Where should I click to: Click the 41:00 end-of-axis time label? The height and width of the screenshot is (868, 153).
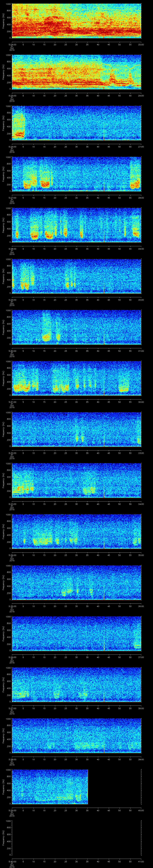(141, 861)
